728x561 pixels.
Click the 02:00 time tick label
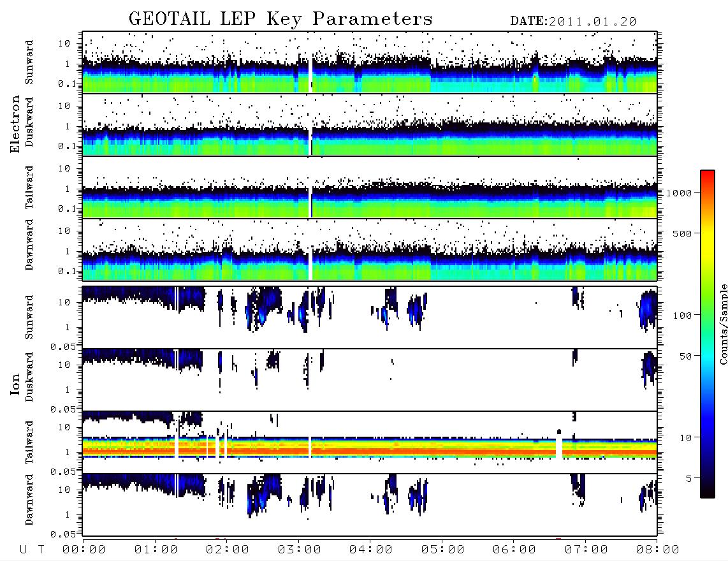click(228, 550)
